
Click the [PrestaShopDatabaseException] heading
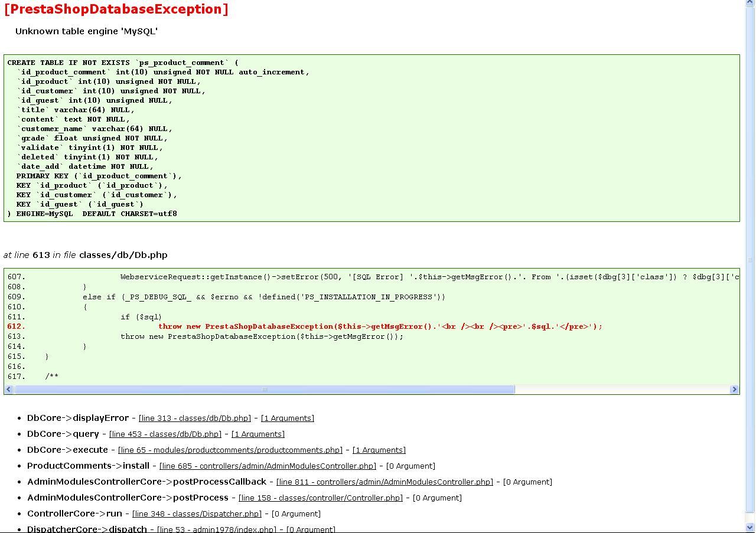point(116,9)
